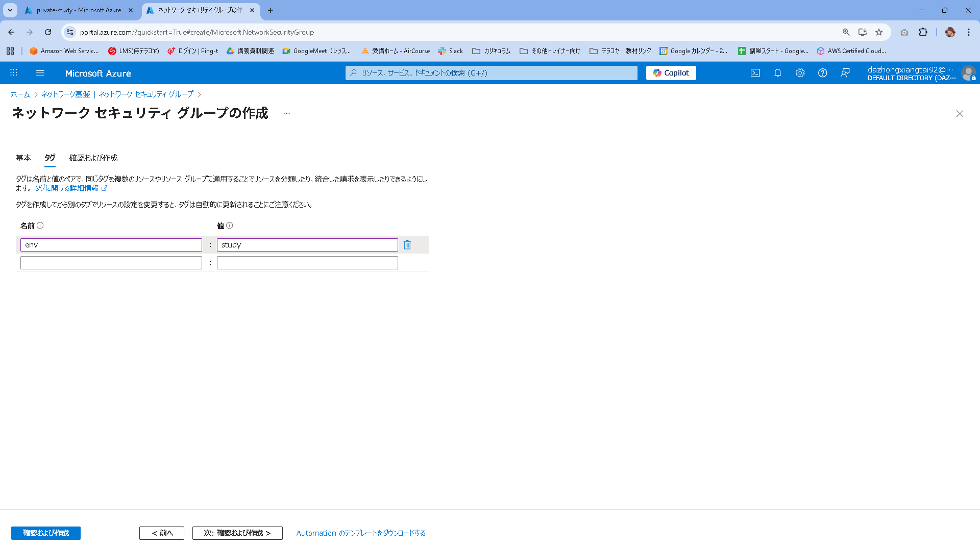This screenshot has height=551, width=980.
Task: Click info icon next to 名前
Action: click(40, 226)
